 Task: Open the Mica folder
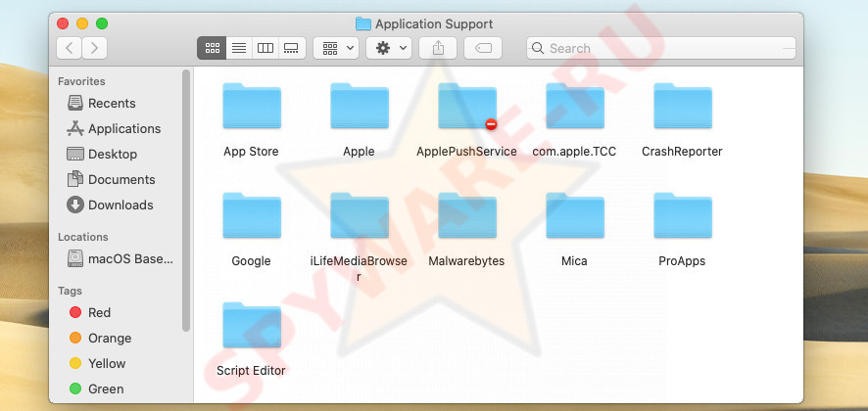click(x=575, y=215)
